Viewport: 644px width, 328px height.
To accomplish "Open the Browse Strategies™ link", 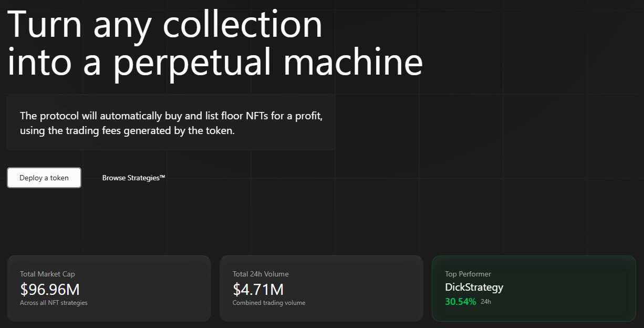I will 133,178.
